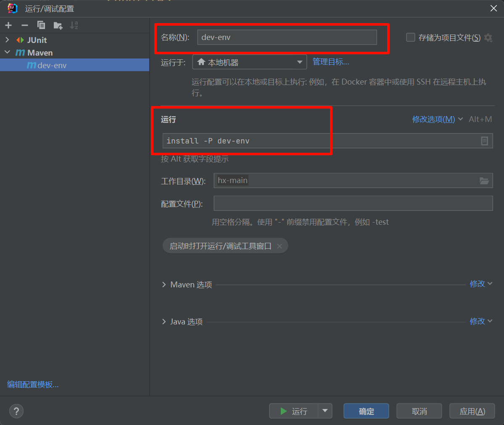Open project file storage settings gear
This screenshot has height=425, width=504.
(488, 37)
